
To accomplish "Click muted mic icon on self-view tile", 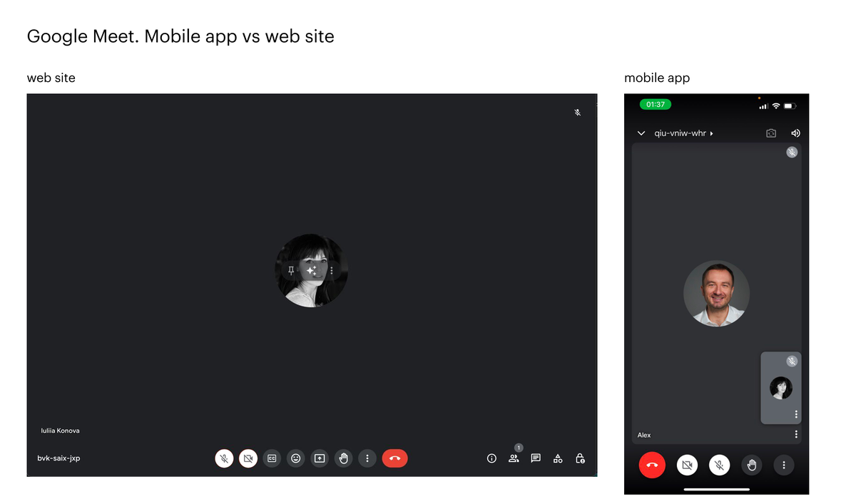I will tap(792, 361).
